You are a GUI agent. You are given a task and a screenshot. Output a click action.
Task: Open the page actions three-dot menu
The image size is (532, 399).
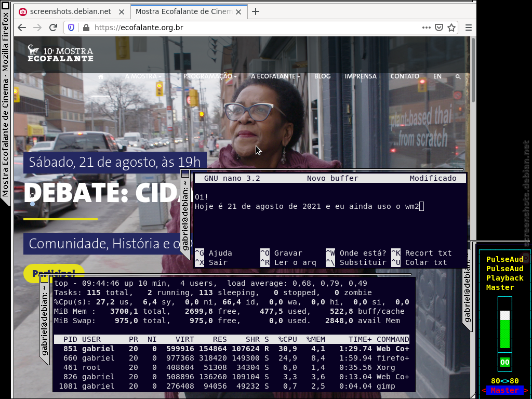pyautogui.click(x=427, y=28)
